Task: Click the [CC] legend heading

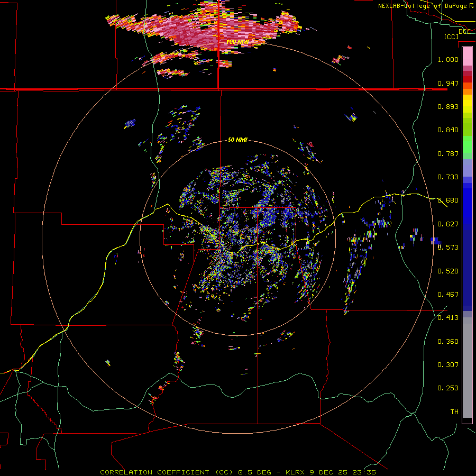Action: point(451,36)
